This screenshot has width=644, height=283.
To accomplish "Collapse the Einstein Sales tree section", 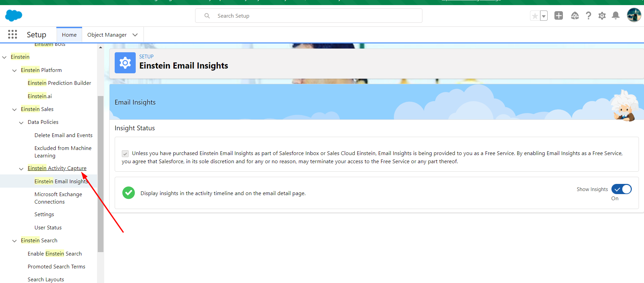I will [14, 109].
